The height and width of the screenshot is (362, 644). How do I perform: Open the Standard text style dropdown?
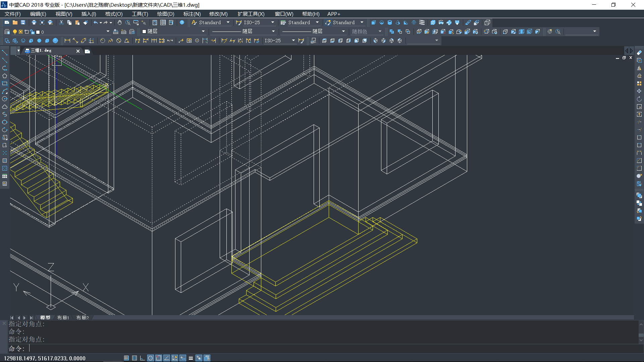[228, 22]
